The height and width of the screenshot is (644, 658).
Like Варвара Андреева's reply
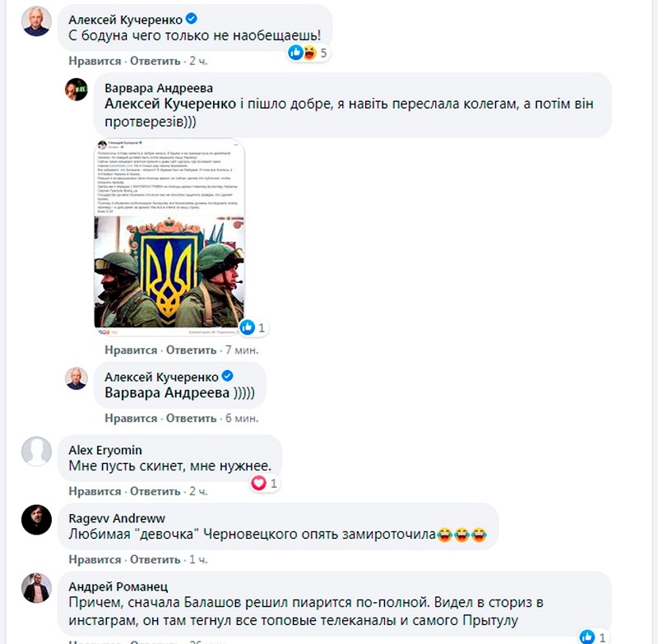pos(131,350)
